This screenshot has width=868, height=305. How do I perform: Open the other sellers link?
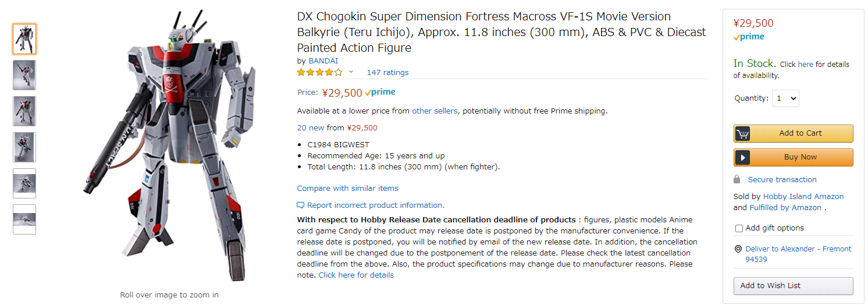pos(435,111)
